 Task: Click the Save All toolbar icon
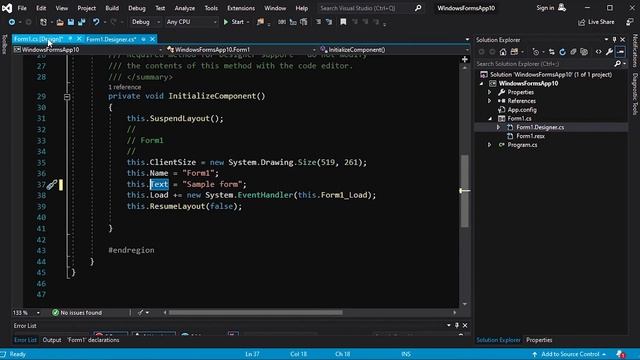tap(82, 22)
